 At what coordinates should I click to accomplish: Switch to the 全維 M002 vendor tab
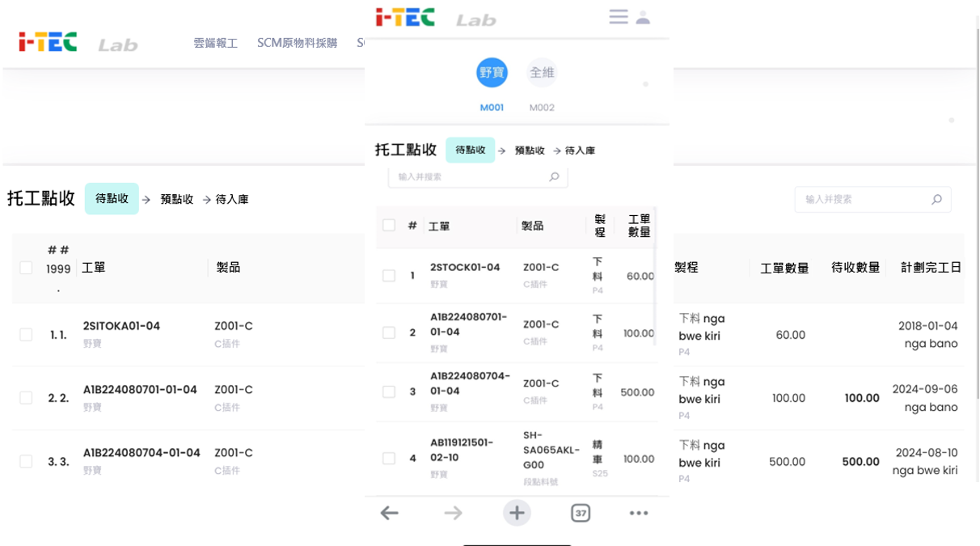(542, 73)
